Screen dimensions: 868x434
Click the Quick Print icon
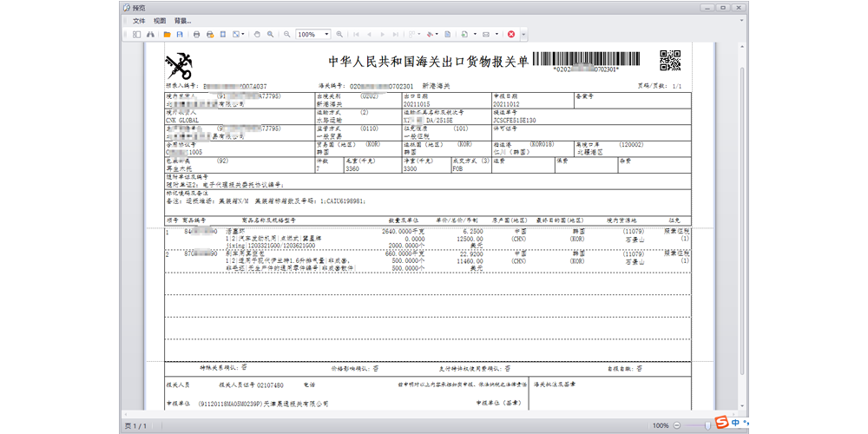click(x=210, y=35)
